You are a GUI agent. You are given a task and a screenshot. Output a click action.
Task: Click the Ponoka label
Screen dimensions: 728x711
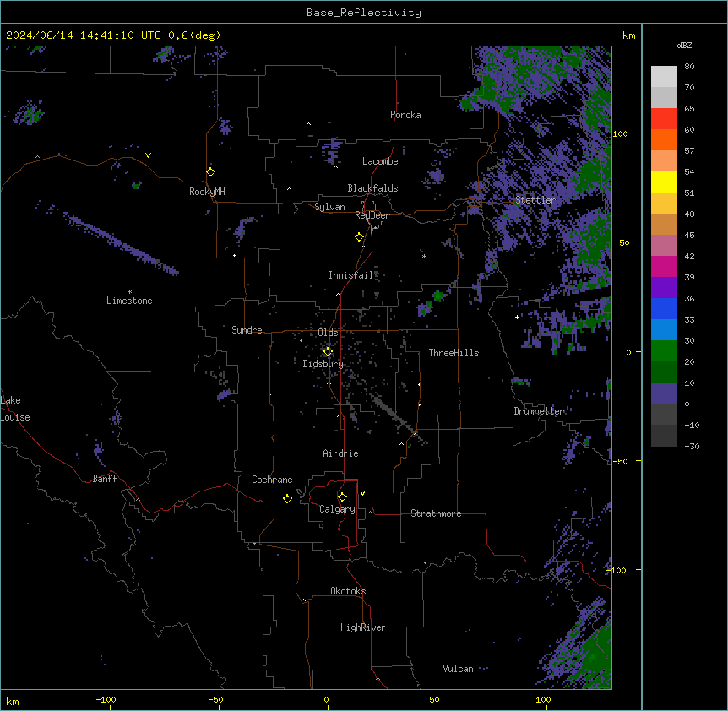click(405, 115)
